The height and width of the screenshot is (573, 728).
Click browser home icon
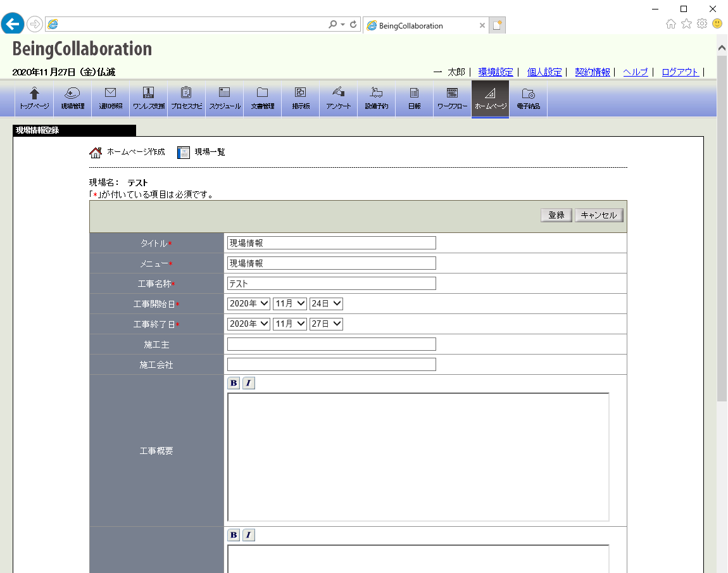(671, 23)
